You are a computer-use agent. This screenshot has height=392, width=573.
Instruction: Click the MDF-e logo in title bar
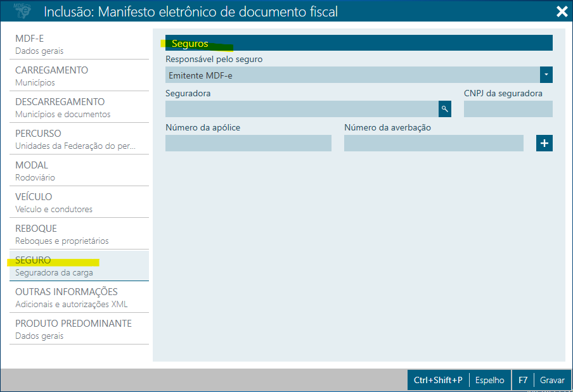(23, 11)
